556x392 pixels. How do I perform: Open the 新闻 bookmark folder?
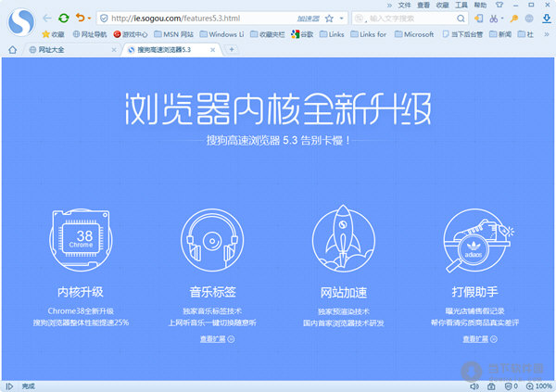(500, 34)
